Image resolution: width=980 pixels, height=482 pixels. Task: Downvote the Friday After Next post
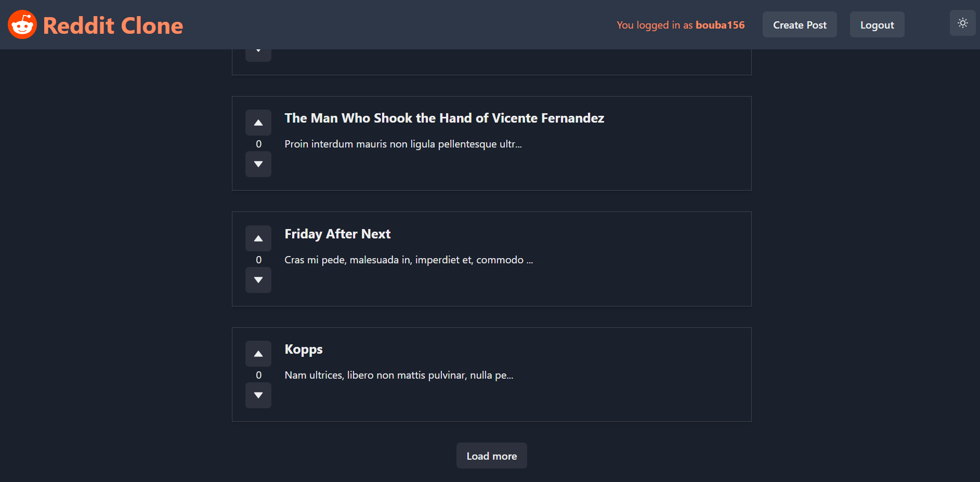point(258,280)
